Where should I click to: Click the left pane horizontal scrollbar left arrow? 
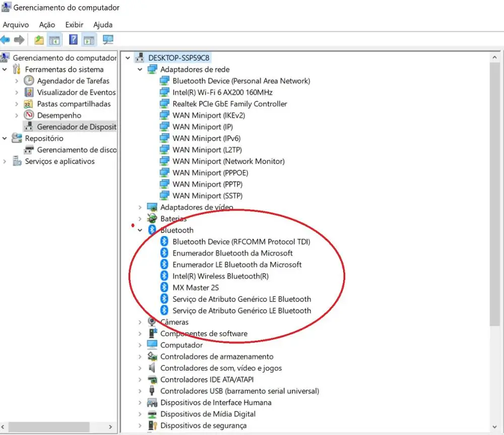[x=3, y=427]
